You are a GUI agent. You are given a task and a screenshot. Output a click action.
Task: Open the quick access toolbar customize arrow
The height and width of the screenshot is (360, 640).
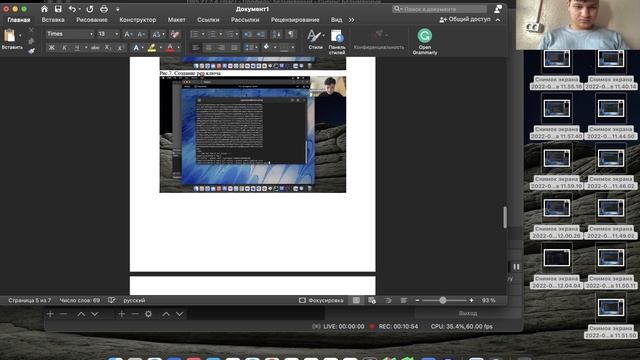pos(118,9)
